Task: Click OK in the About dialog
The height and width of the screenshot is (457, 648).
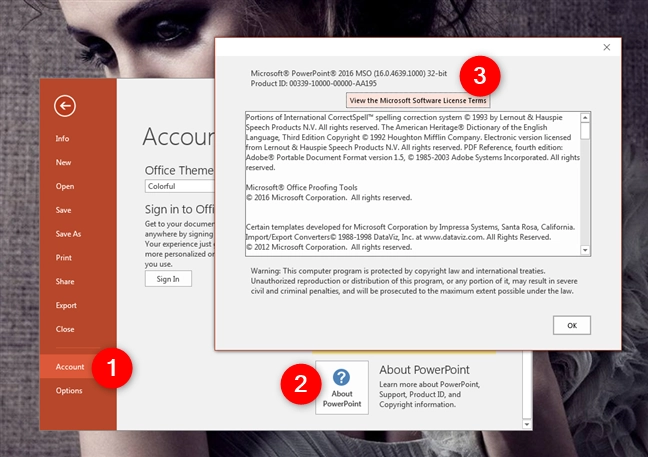Action: (572, 325)
